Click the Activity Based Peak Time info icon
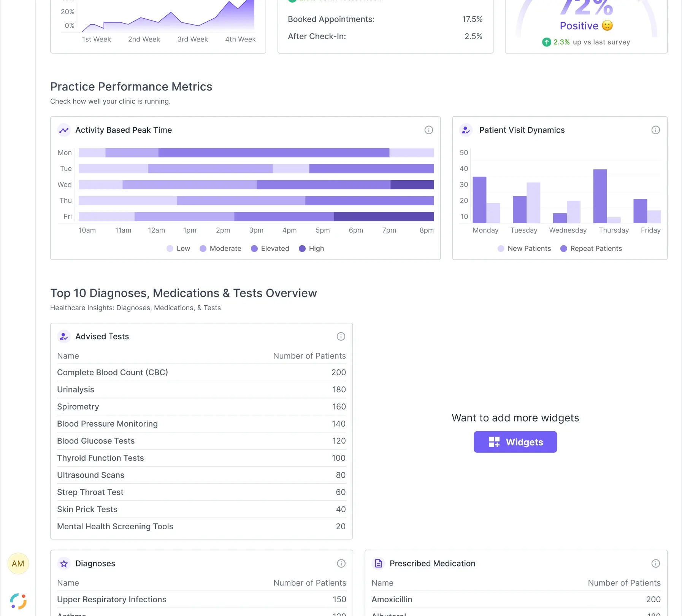 tap(428, 130)
